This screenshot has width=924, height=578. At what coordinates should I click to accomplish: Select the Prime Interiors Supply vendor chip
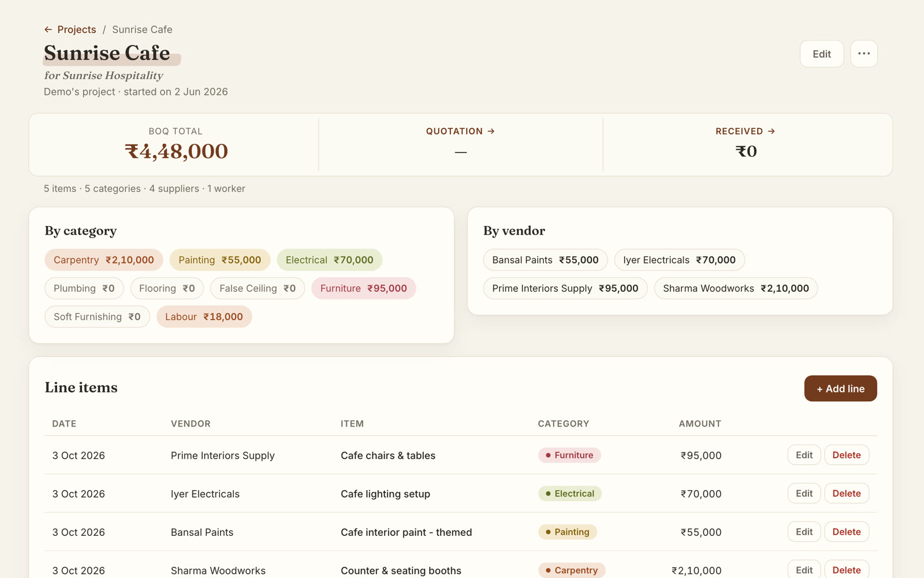[565, 288]
